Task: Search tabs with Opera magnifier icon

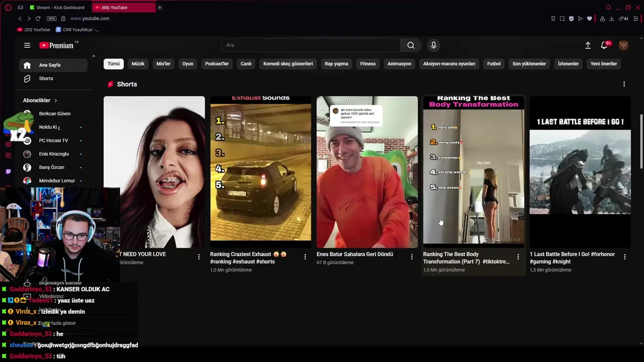Action: (x=608, y=8)
